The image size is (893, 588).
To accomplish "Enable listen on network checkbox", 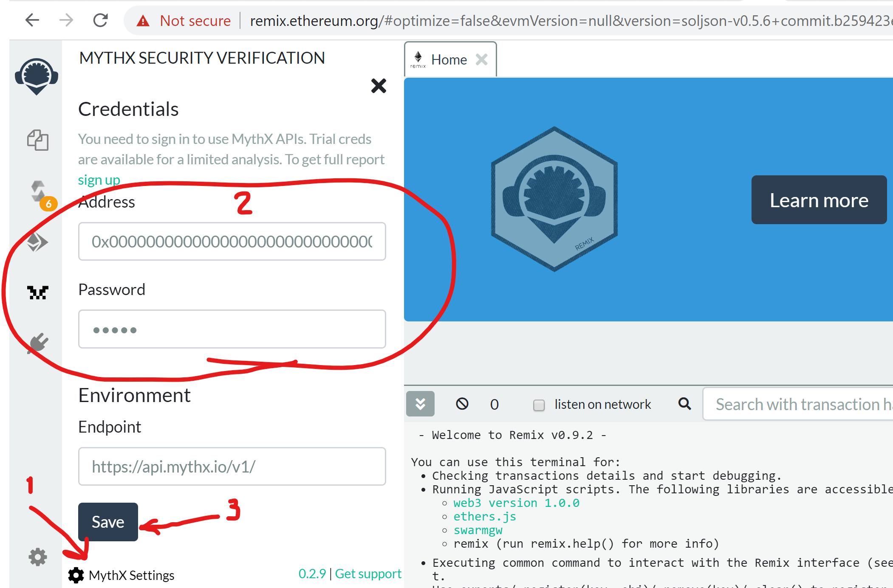I will (x=539, y=405).
